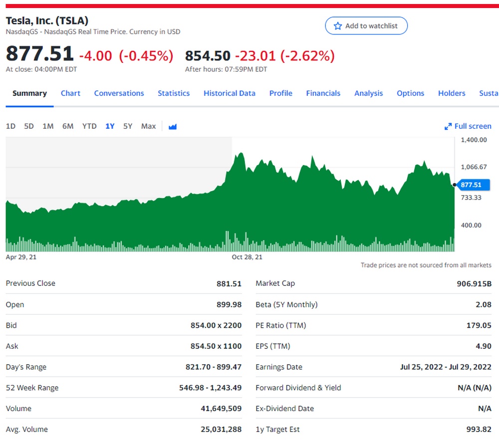499x448 pixels.
Task: Click the after hours price 854.50
Action: click(x=208, y=56)
